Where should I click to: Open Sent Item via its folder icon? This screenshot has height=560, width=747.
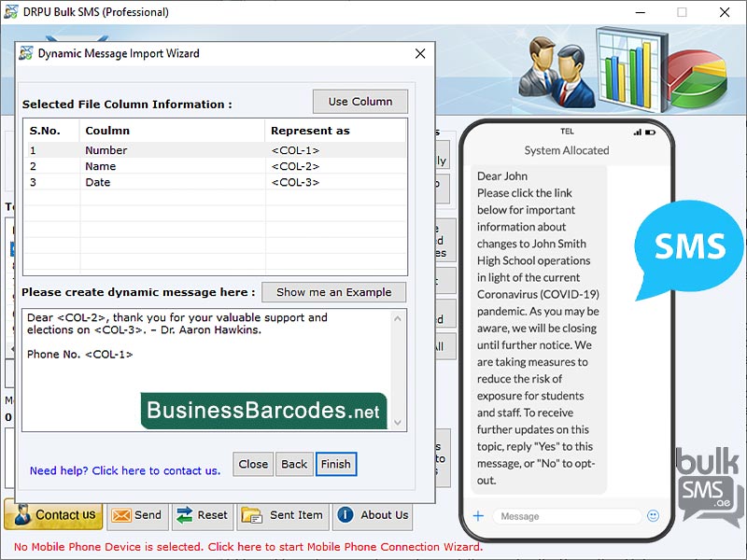pos(249,515)
